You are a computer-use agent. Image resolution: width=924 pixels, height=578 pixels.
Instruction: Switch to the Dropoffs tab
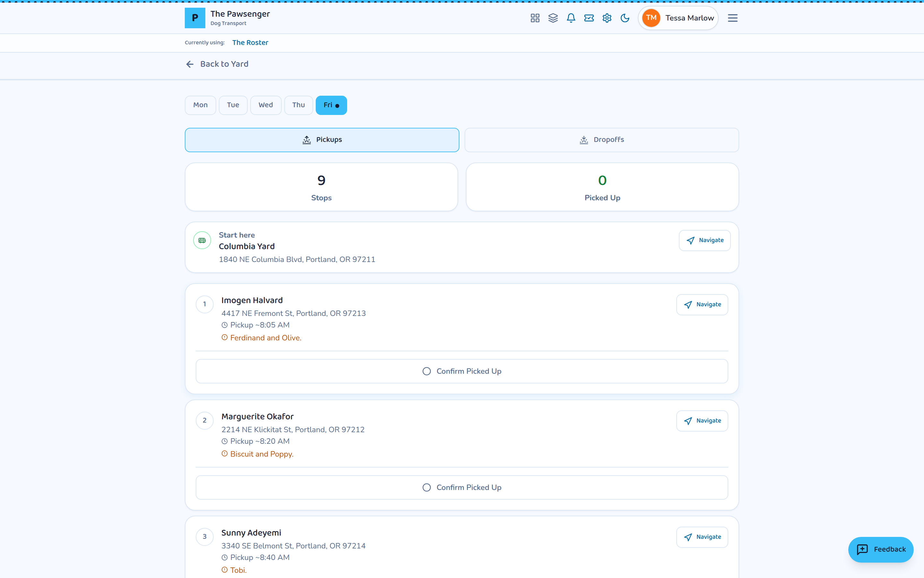602,140
